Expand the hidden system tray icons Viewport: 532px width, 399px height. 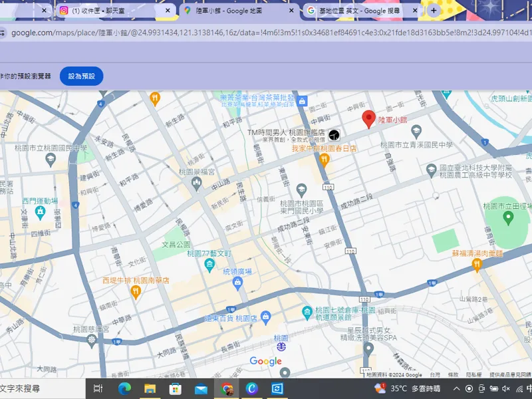[456, 389]
